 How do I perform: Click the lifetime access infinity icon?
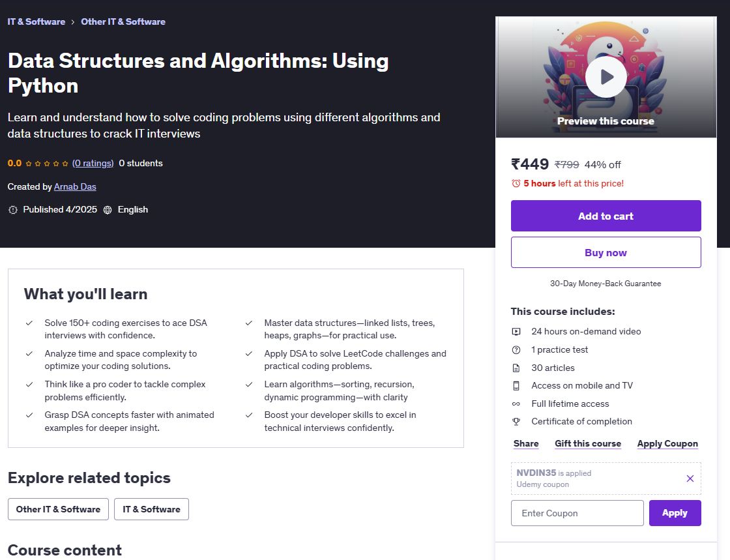pos(516,404)
